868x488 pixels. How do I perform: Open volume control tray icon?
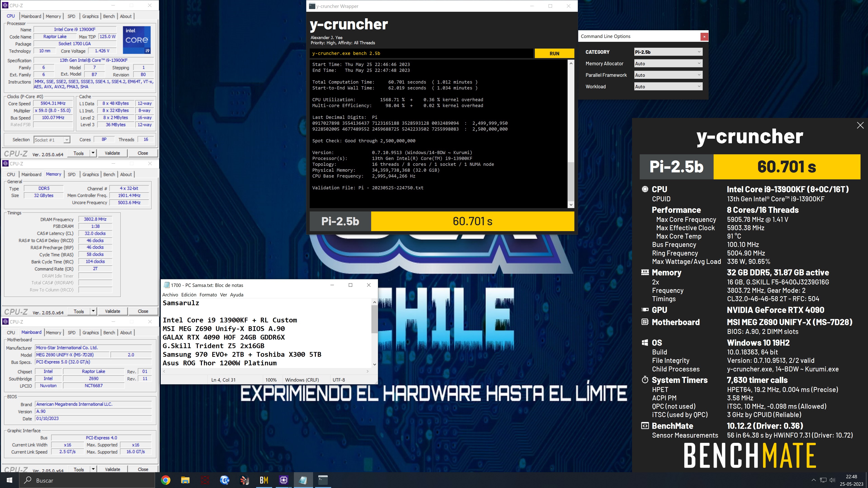pos(832,480)
